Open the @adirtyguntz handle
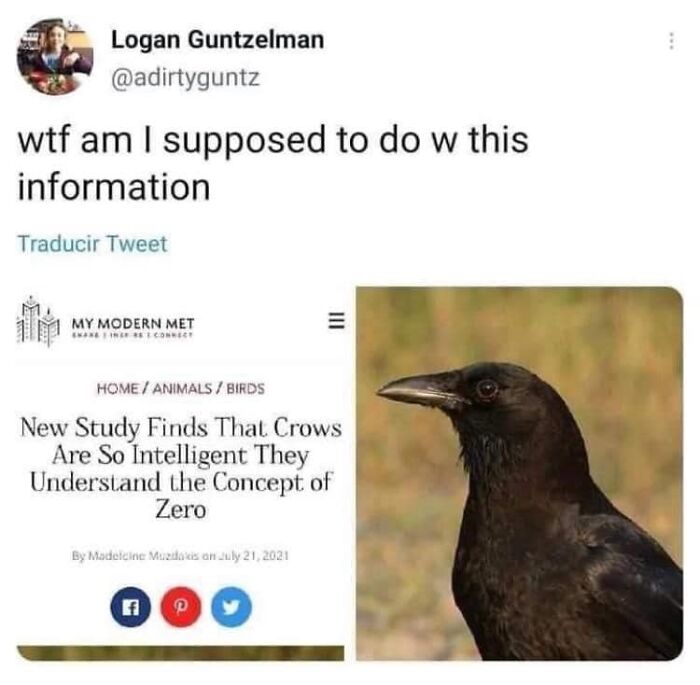Viewport: 700px width, 685px height. click(185, 78)
